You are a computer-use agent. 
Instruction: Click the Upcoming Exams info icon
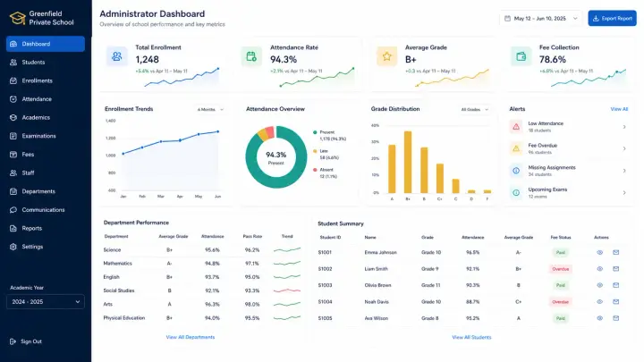516,192
